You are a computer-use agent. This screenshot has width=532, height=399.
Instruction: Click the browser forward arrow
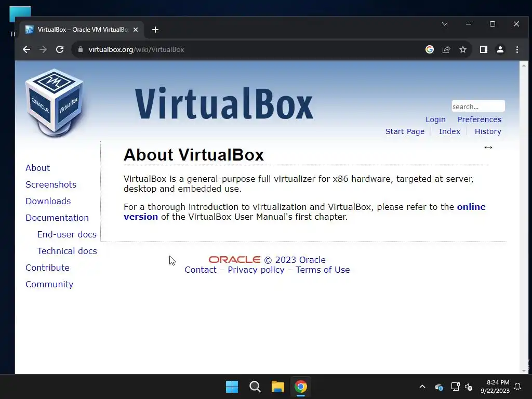(x=43, y=49)
